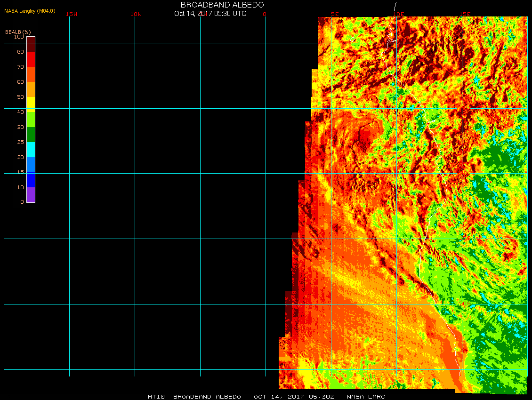The image size is (532, 400).
Task: Click the orange 50–60 legend swatch
Action: click(31, 89)
